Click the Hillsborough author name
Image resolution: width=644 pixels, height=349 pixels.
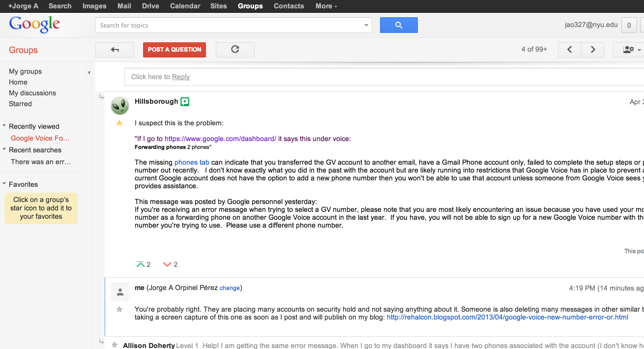[x=156, y=101]
